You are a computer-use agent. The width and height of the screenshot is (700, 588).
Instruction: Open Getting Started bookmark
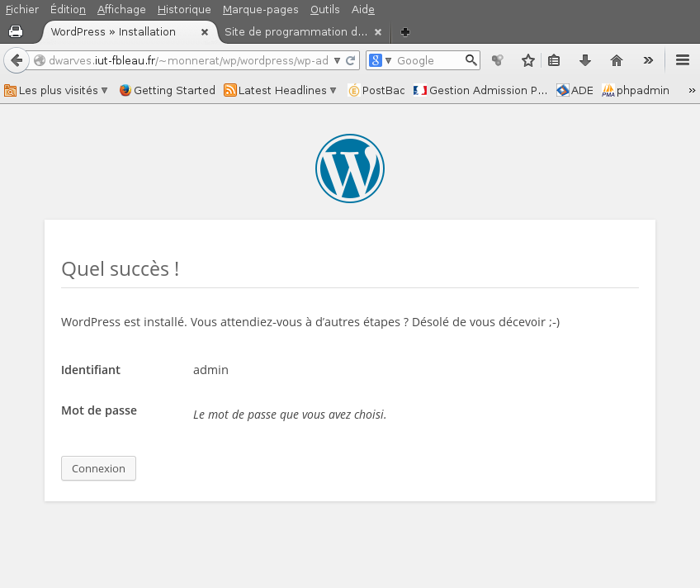[168, 90]
